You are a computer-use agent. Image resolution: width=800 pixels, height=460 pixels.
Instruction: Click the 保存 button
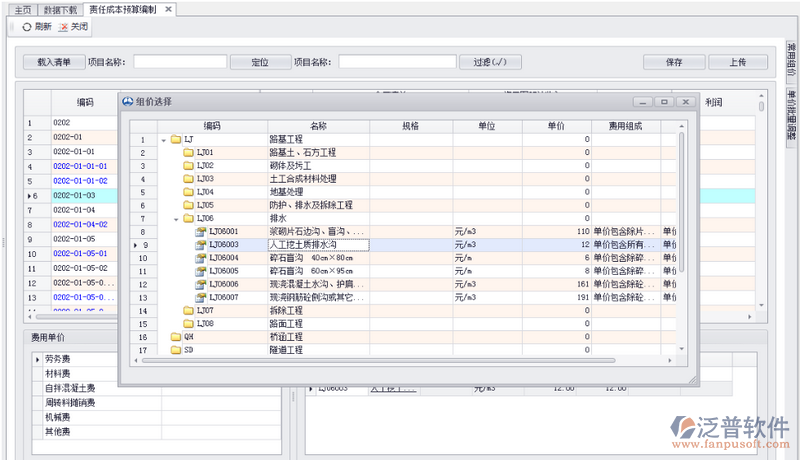click(674, 62)
